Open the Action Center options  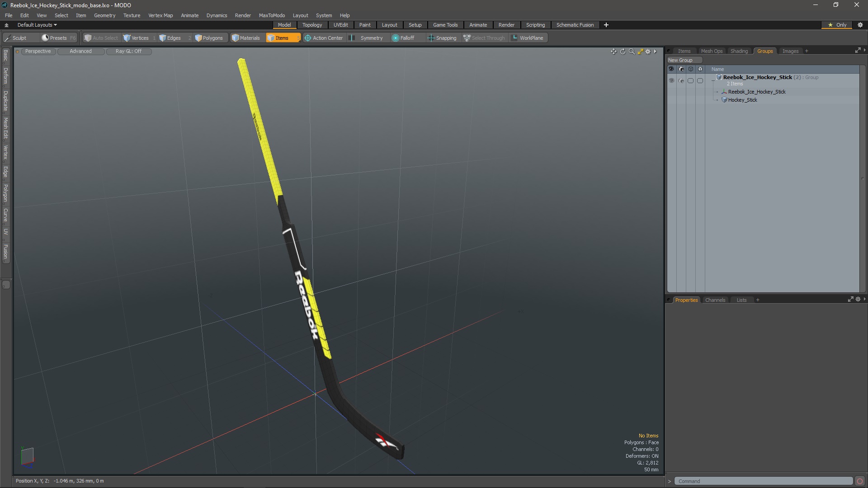[324, 38]
